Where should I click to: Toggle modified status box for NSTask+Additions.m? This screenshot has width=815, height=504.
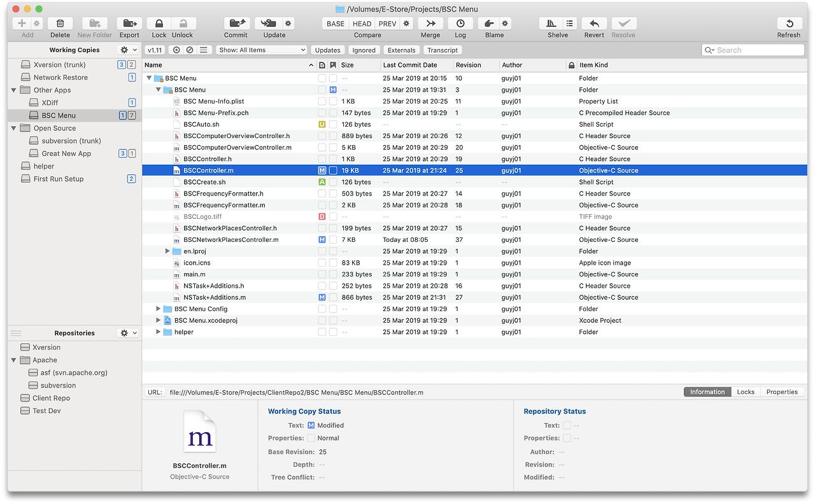click(x=322, y=297)
